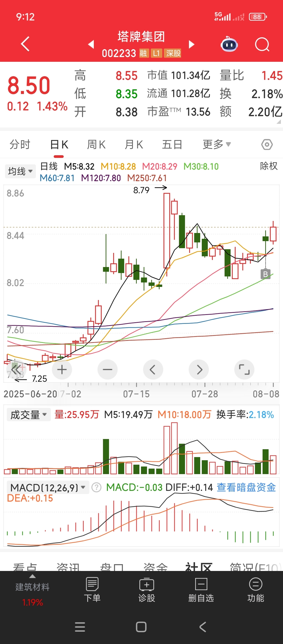Tap the current price 8.50
Viewport: 283px width, 644px height.
click(29, 85)
